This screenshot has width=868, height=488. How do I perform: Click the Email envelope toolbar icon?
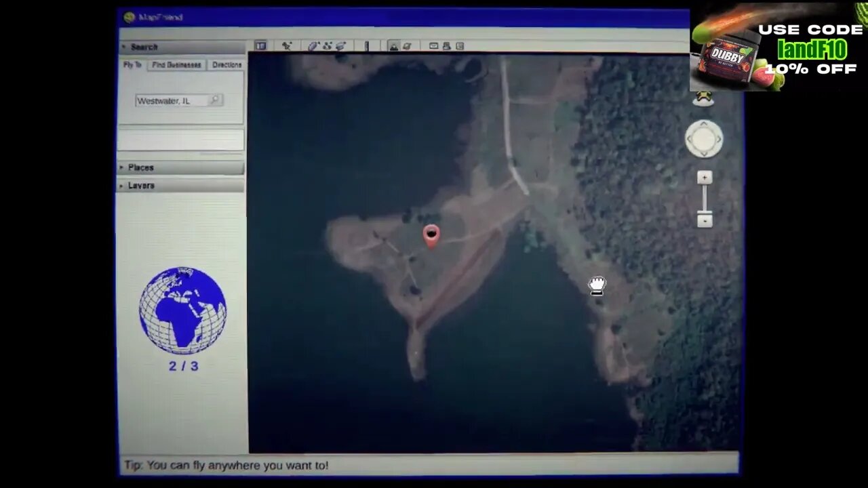coord(434,46)
